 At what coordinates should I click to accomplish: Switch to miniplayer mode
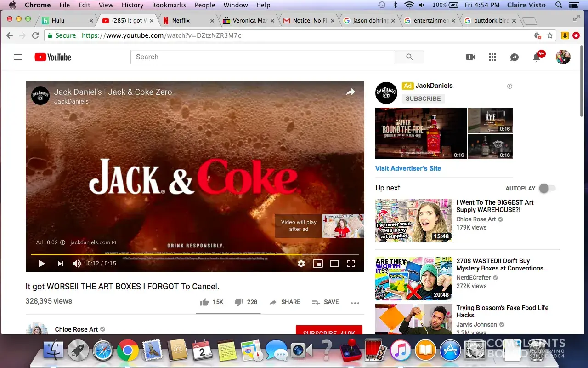click(x=318, y=264)
